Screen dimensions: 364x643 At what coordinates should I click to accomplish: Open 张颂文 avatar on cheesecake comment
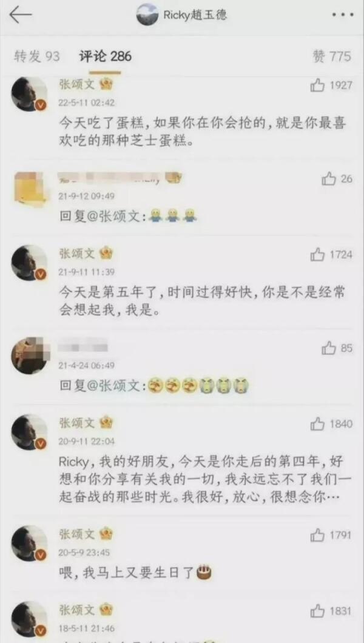(x=29, y=94)
